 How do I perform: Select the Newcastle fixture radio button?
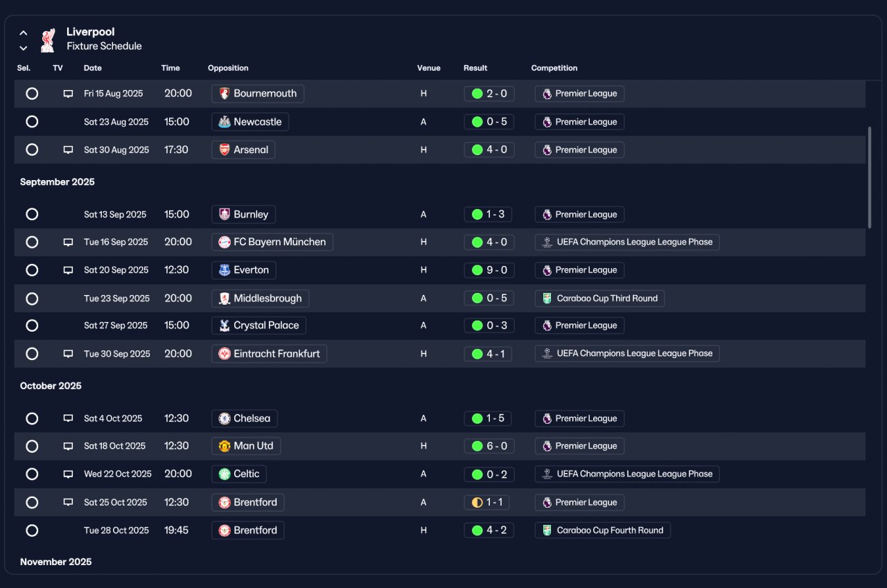point(32,122)
